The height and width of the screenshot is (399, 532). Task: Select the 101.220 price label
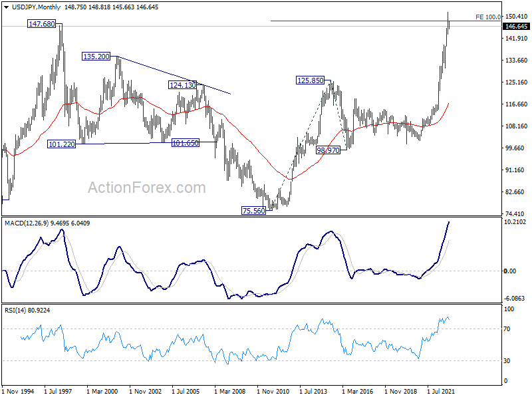coord(61,144)
